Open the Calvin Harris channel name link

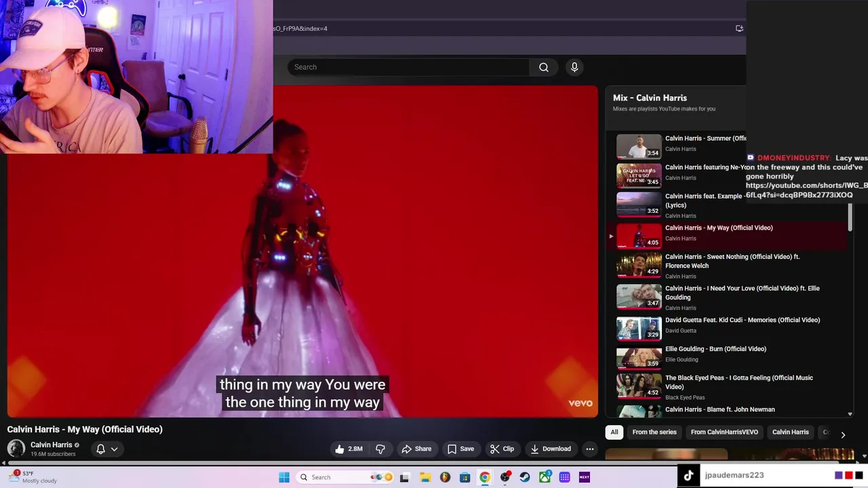[52, 445]
